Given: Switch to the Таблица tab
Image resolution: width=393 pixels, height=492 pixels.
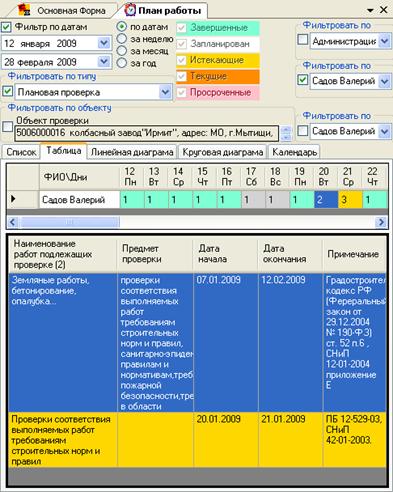Looking at the screenshot, I should click(64, 151).
